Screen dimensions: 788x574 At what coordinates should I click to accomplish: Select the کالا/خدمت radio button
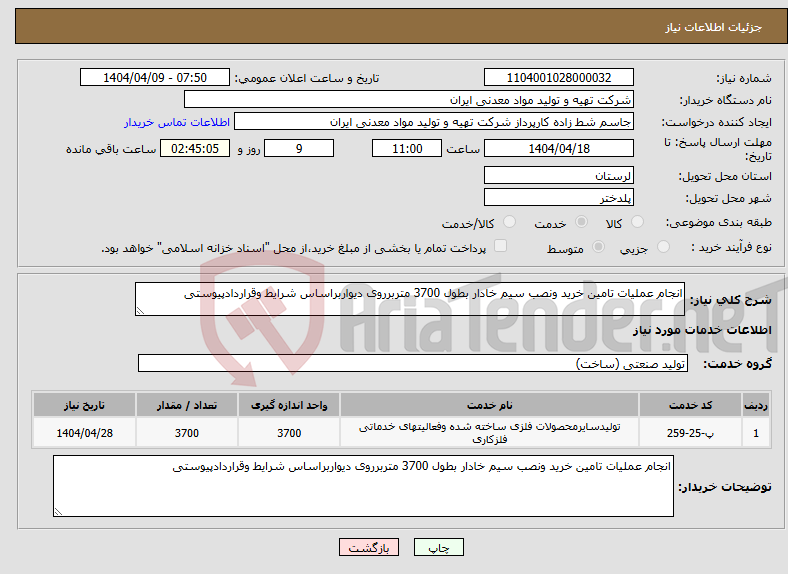(x=509, y=222)
